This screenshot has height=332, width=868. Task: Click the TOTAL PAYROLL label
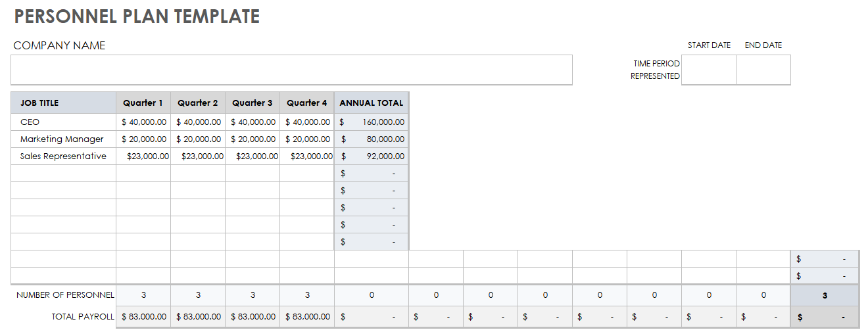[83, 317]
